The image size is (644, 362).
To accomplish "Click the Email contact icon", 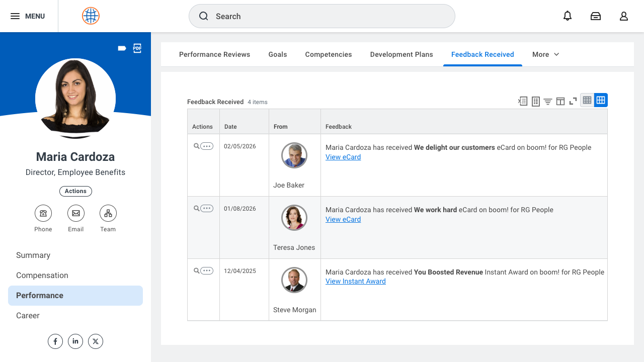I will pyautogui.click(x=76, y=213).
